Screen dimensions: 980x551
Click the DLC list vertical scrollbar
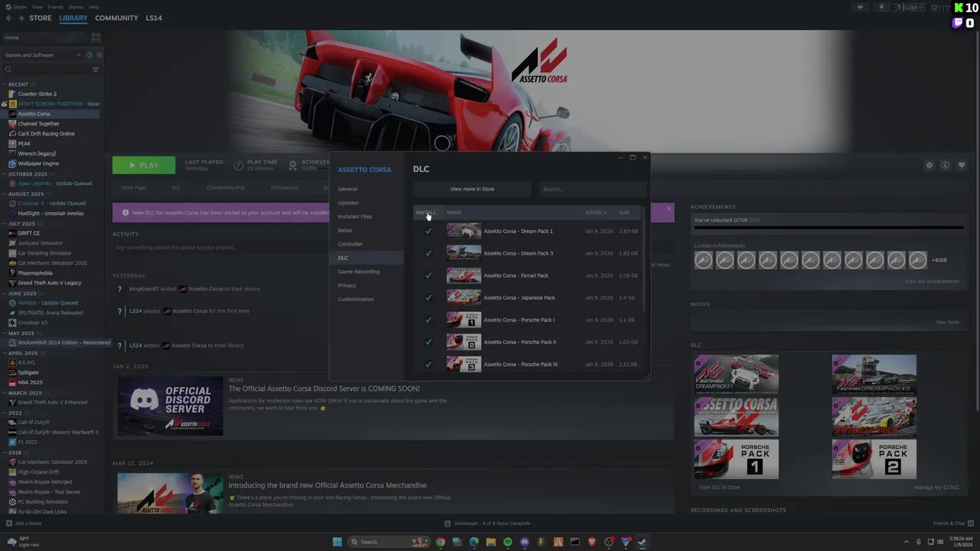pos(644,260)
